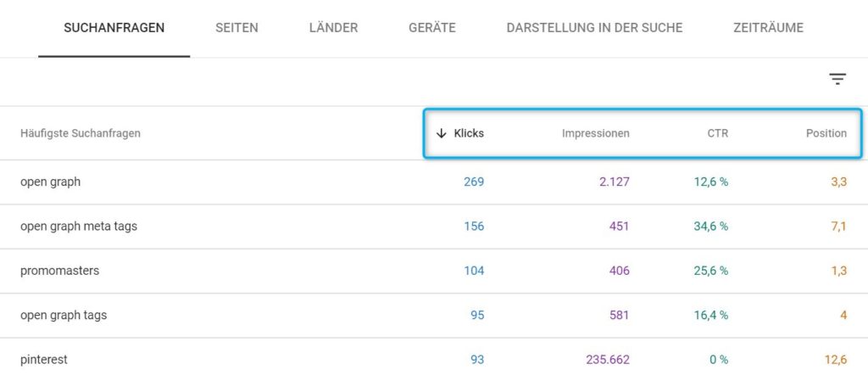Select the Länder tab

click(333, 28)
